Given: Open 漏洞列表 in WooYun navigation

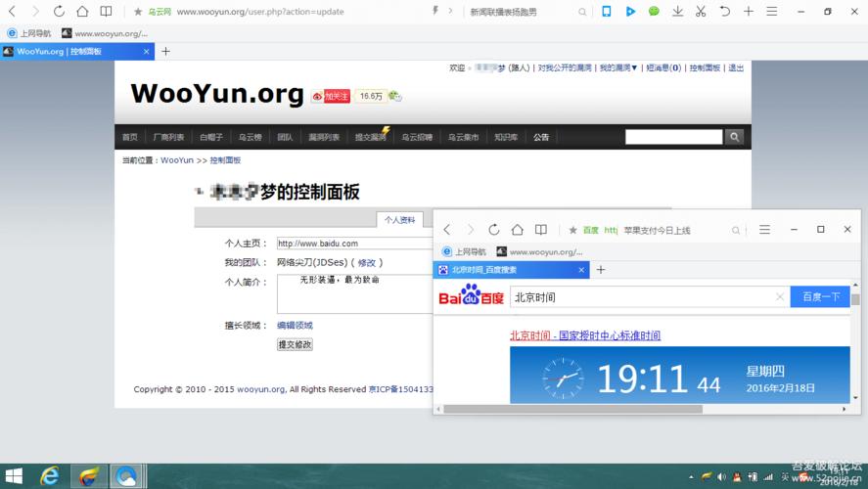Looking at the screenshot, I should [324, 137].
